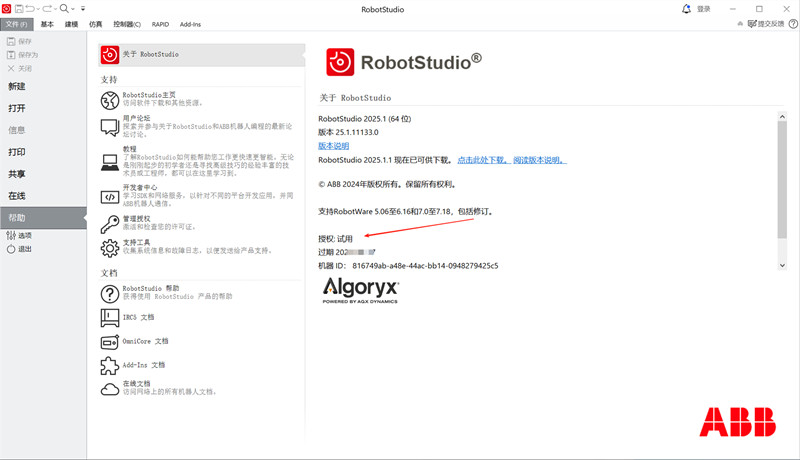This screenshot has width=800, height=460.
Task: Open the RobotStudio 帮助 question mark icon
Action: (x=110, y=294)
